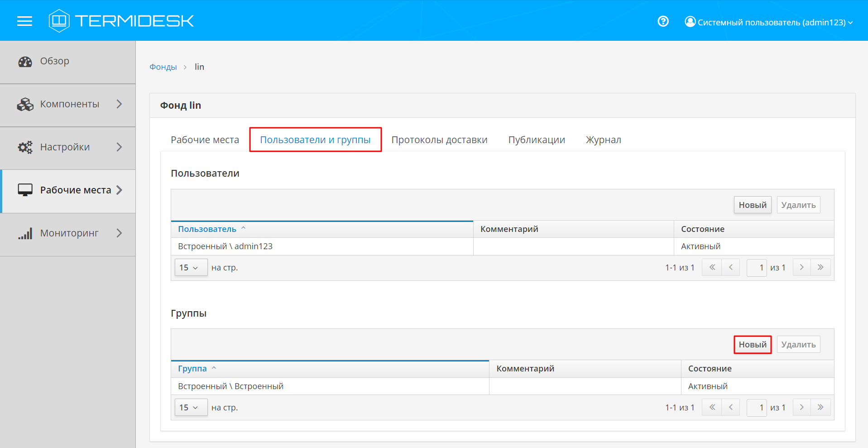
Task: Go to first page in Users table
Action: click(712, 267)
